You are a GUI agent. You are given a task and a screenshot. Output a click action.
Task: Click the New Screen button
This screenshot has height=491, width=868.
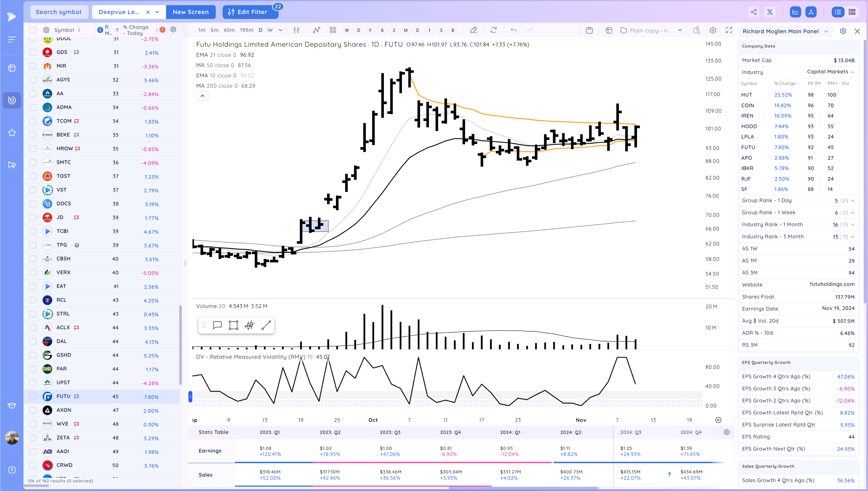click(191, 12)
